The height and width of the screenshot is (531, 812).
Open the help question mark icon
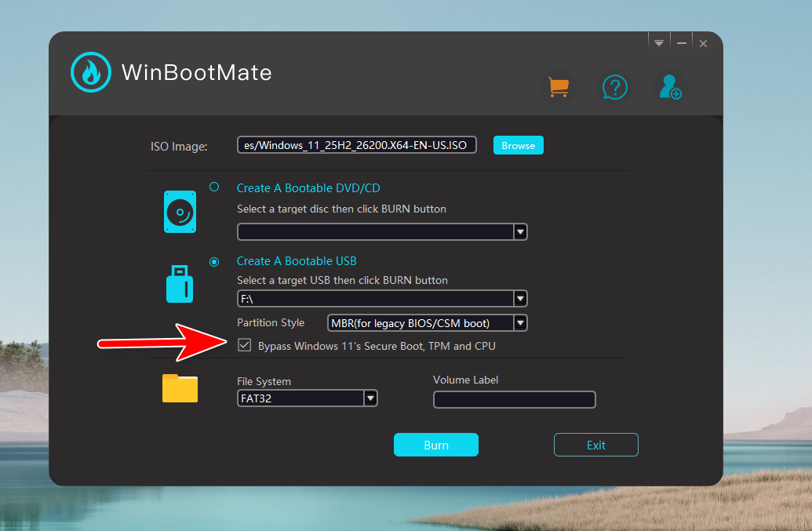(615, 87)
